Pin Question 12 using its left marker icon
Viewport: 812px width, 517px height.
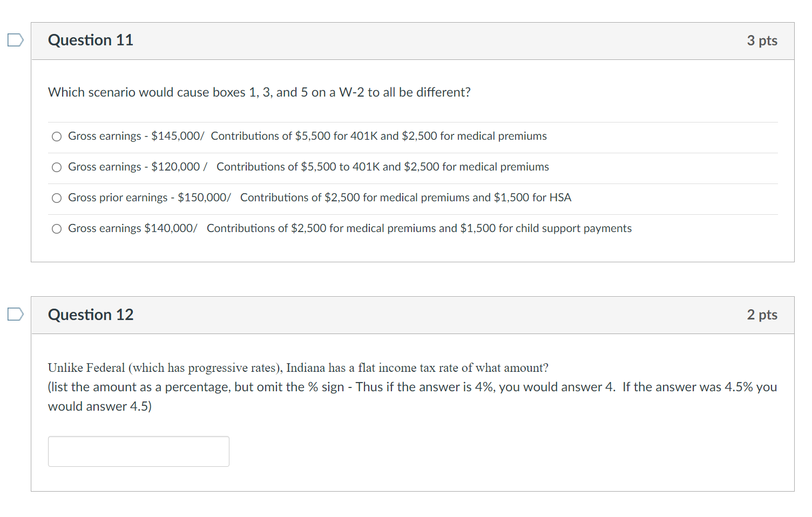pyautogui.click(x=15, y=314)
